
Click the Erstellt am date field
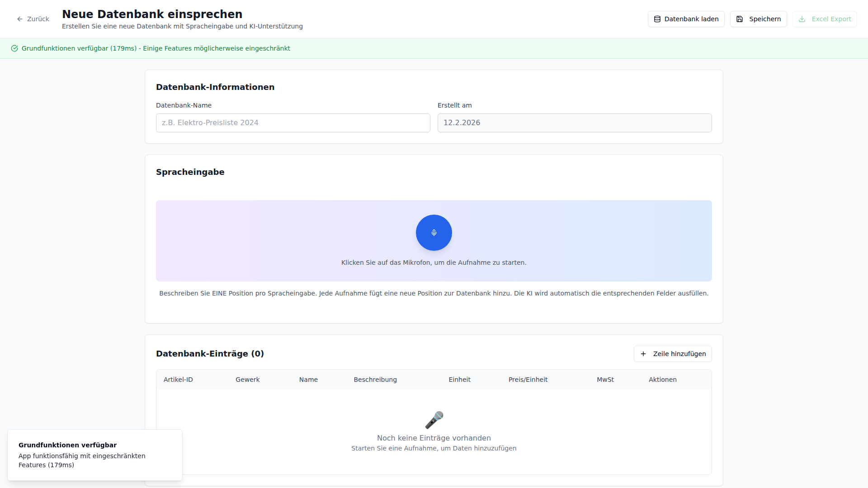click(x=574, y=123)
